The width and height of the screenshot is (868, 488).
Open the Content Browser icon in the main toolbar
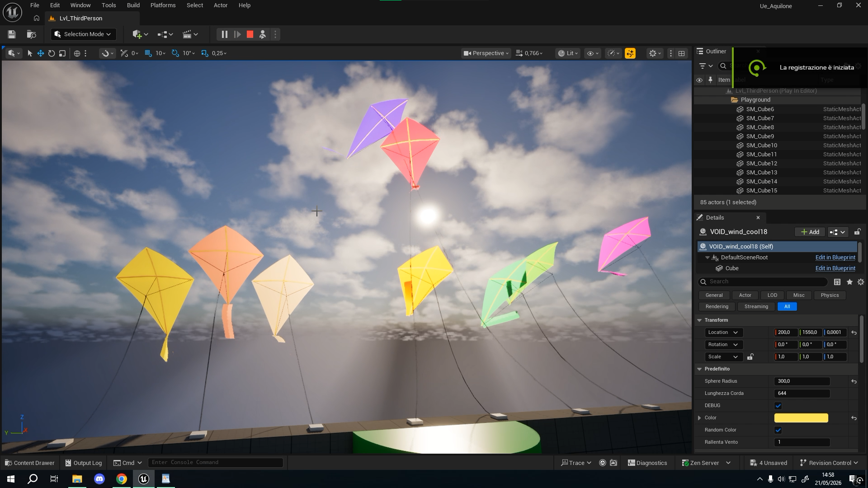[x=31, y=34]
